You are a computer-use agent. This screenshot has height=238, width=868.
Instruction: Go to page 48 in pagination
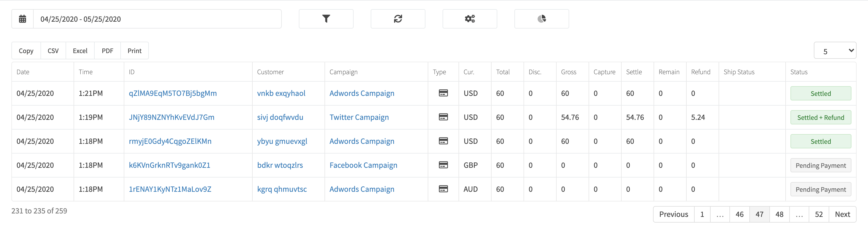click(779, 214)
